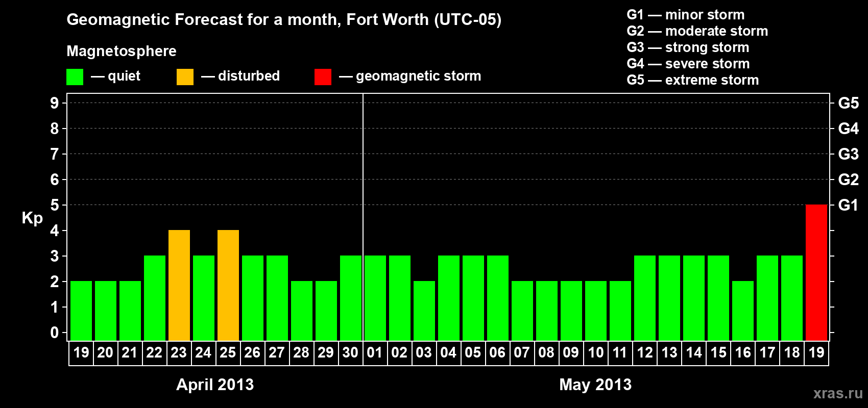The width and height of the screenshot is (868, 408).
Task: Click the green bar for May 12
Action: pyautogui.click(x=645, y=298)
